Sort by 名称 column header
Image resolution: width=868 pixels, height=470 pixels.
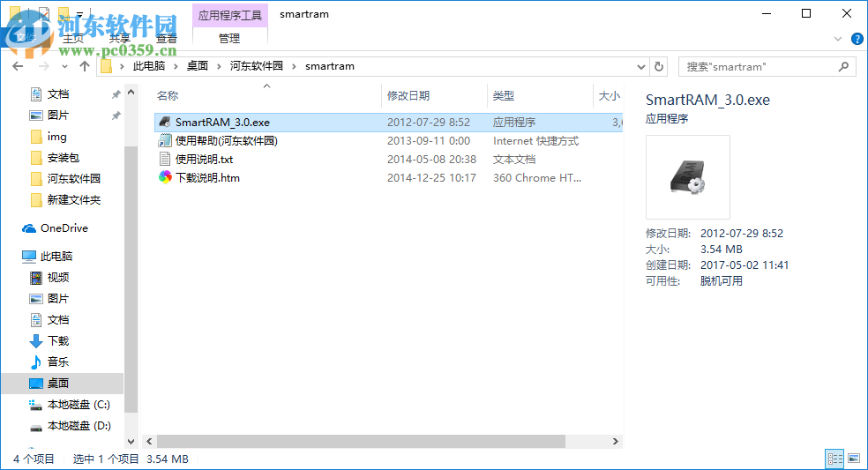[x=168, y=96]
